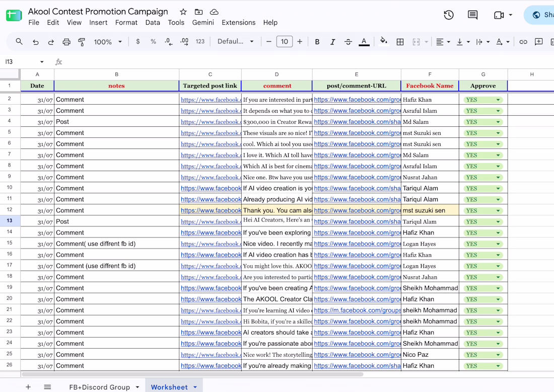Redo the last action
Image resolution: width=554 pixels, height=392 pixels.
[51, 42]
